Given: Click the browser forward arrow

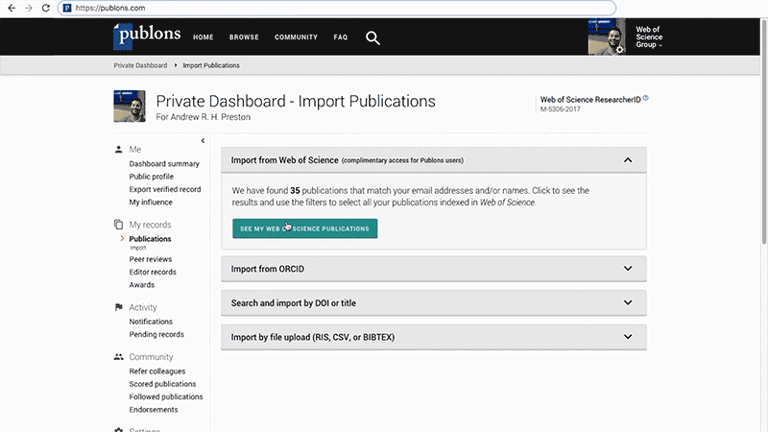Looking at the screenshot, I should (28, 8).
